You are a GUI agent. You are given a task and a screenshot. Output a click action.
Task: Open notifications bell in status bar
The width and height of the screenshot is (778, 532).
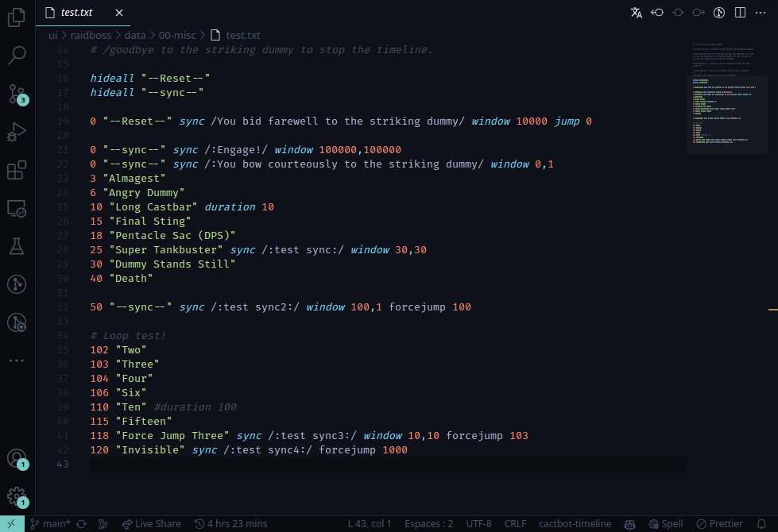pos(761,524)
